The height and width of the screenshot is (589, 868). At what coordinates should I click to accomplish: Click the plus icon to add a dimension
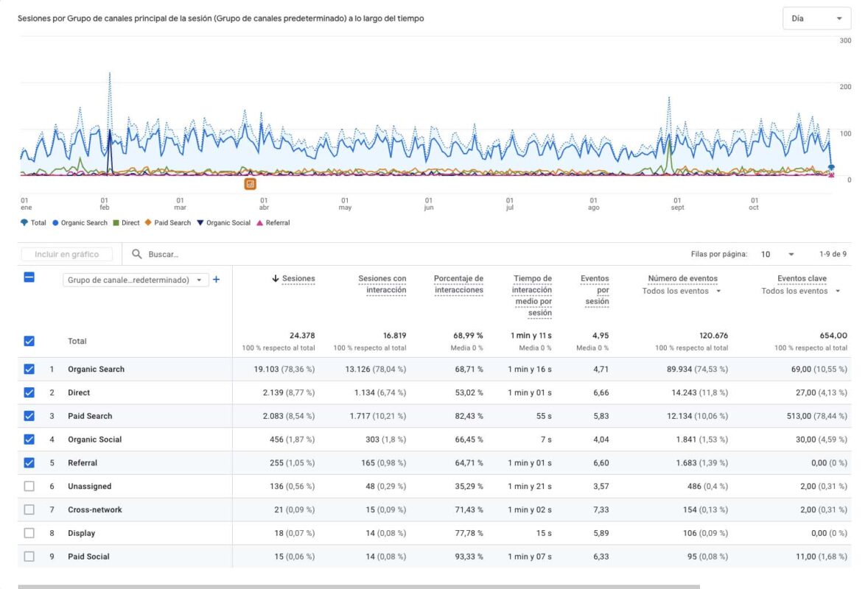click(216, 281)
